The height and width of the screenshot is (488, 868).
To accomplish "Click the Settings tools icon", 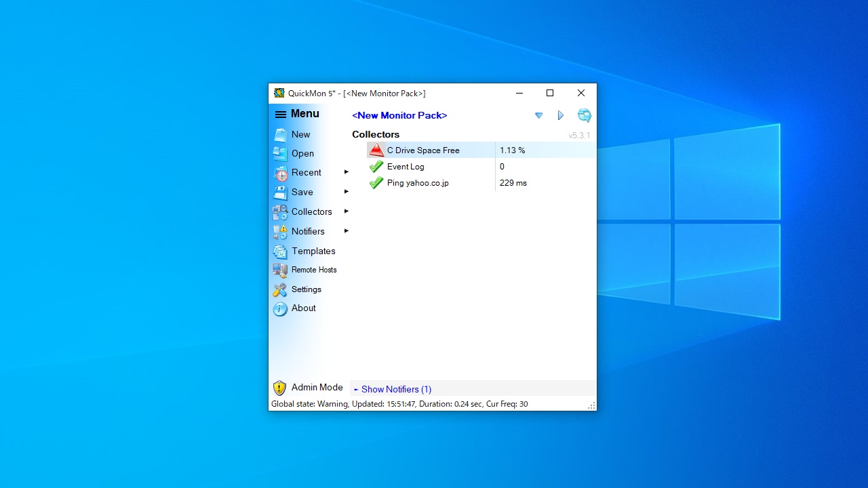I will (280, 289).
